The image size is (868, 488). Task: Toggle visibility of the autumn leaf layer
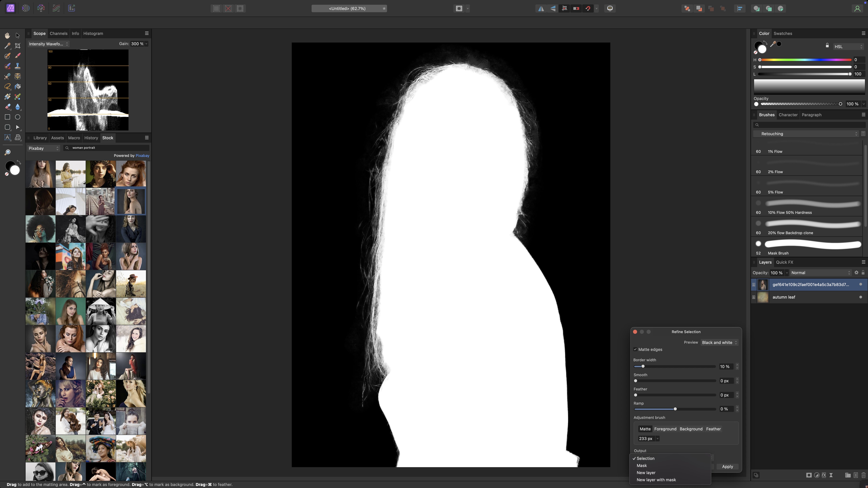coord(861,297)
